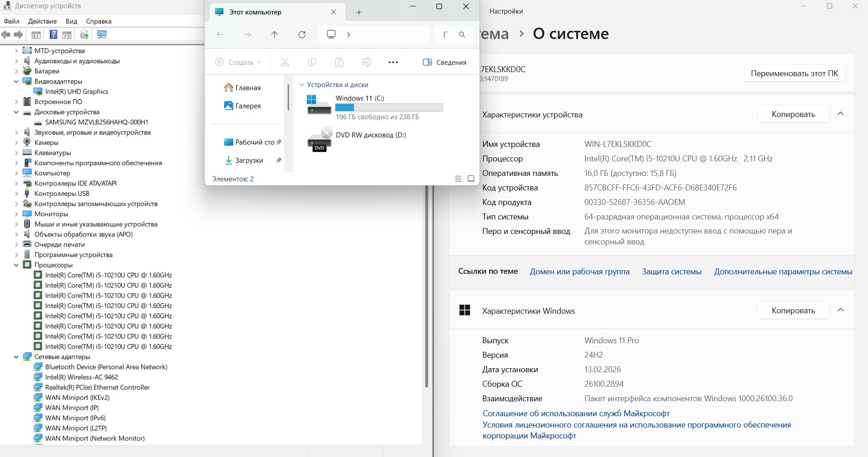Add a new Explorer tab with plus
The image size is (868, 457).
[x=359, y=12]
